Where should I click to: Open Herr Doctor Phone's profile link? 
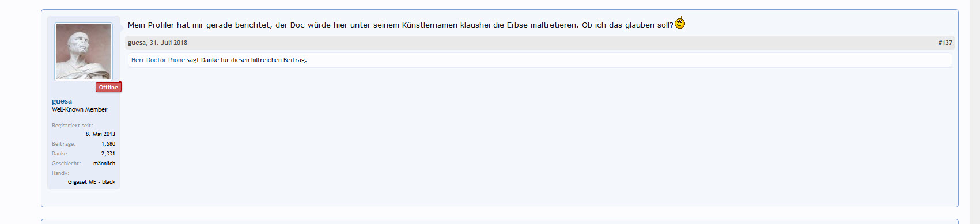point(158,60)
